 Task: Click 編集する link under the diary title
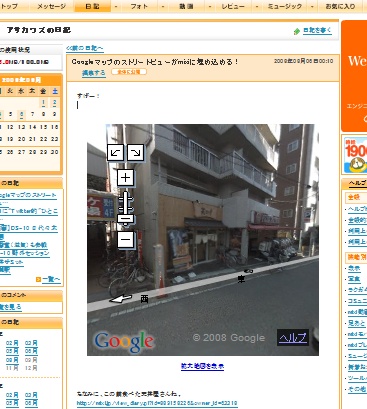pyautogui.click(x=94, y=73)
